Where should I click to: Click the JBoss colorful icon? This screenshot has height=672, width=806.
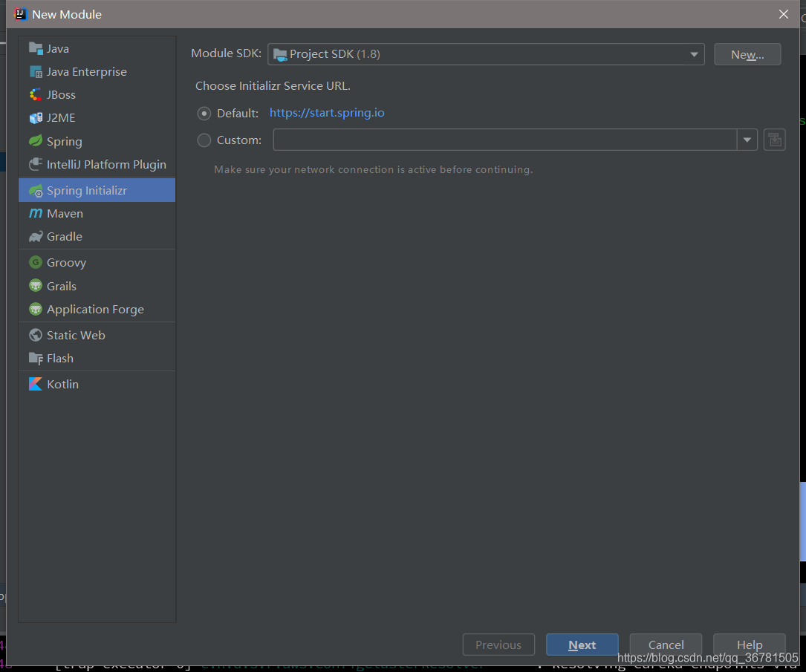pyautogui.click(x=36, y=94)
